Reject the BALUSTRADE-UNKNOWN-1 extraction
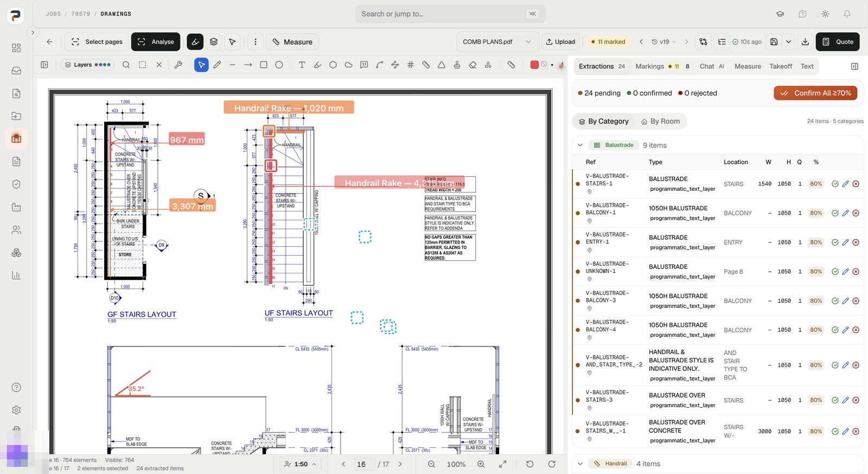Image resolution: width=868 pixels, height=474 pixels. tap(856, 272)
